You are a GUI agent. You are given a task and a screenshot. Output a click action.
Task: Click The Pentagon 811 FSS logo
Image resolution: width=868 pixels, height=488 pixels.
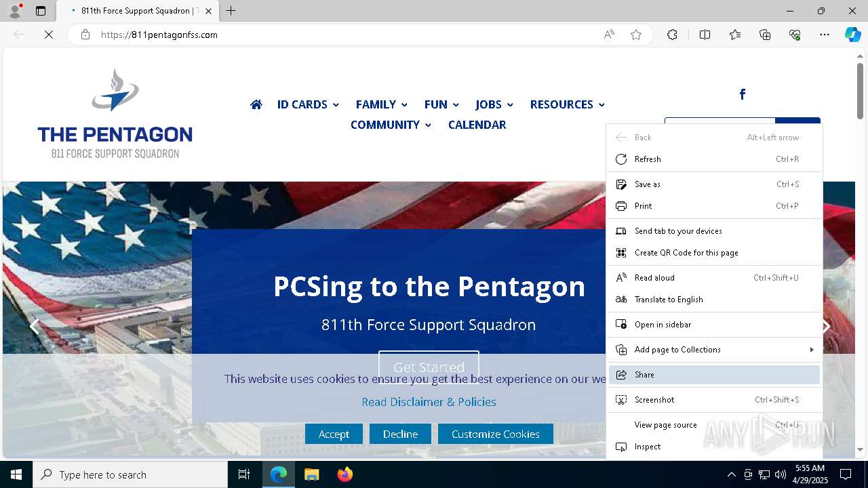[115, 114]
